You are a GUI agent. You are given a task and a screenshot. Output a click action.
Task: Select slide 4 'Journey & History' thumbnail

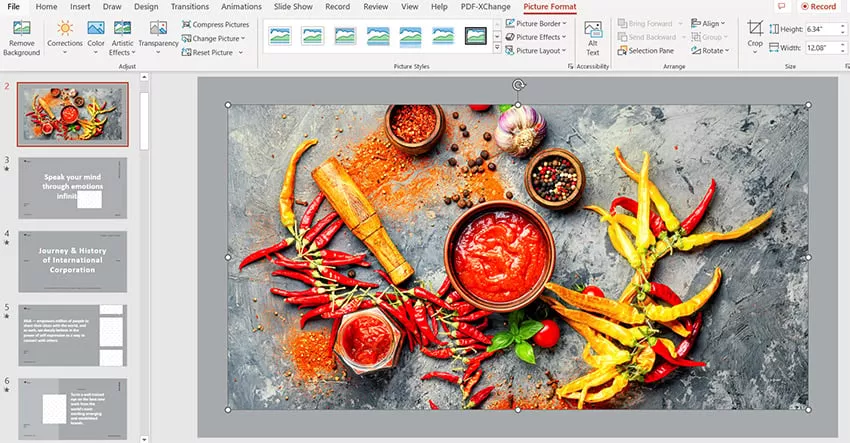[73, 261]
